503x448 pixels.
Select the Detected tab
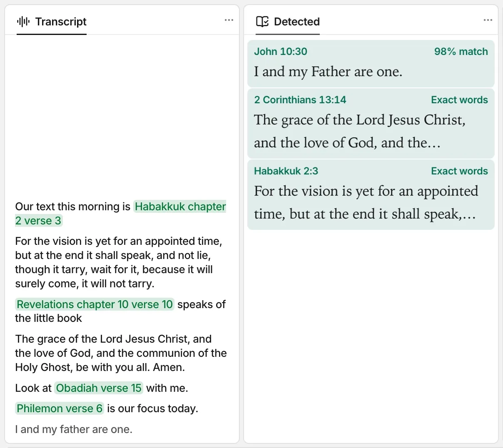pos(288,22)
